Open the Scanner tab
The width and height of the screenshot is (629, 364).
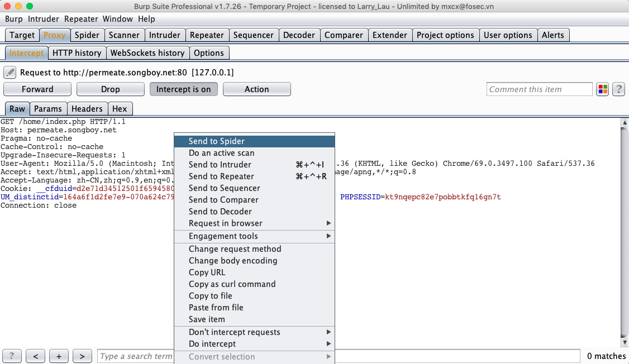[x=124, y=35]
